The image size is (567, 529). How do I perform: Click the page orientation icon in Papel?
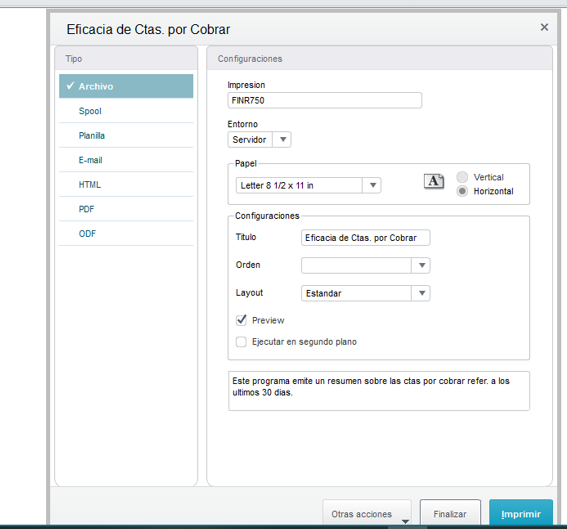(x=434, y=181)
